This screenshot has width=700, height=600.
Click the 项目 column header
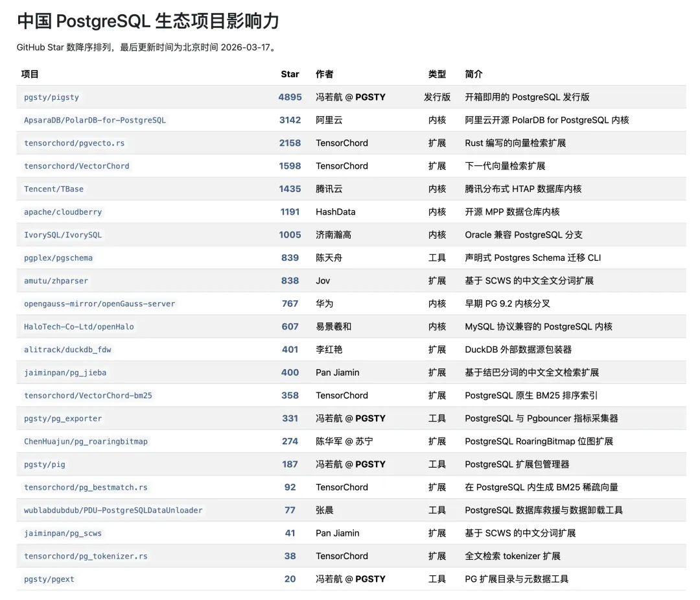pos(30,74)
